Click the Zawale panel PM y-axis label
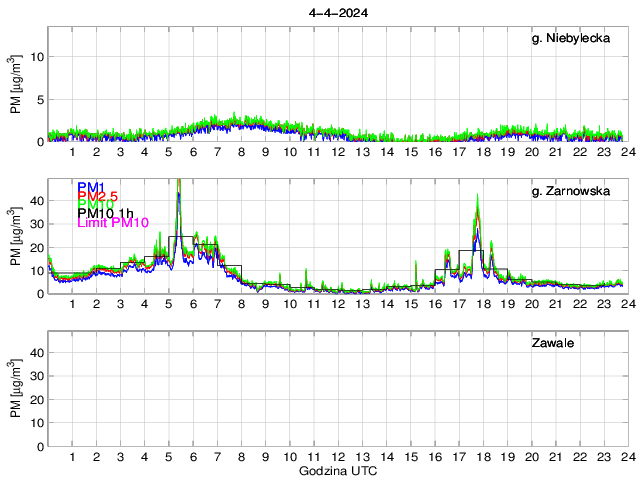The width and height of the screenshot is (640, 480). (16, 389)
